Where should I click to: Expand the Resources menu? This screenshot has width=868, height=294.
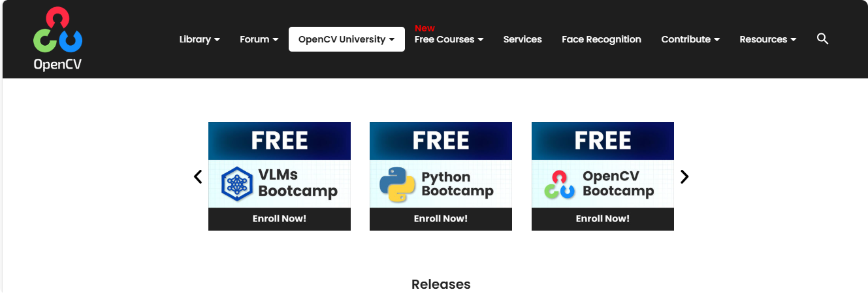[768, 39]
